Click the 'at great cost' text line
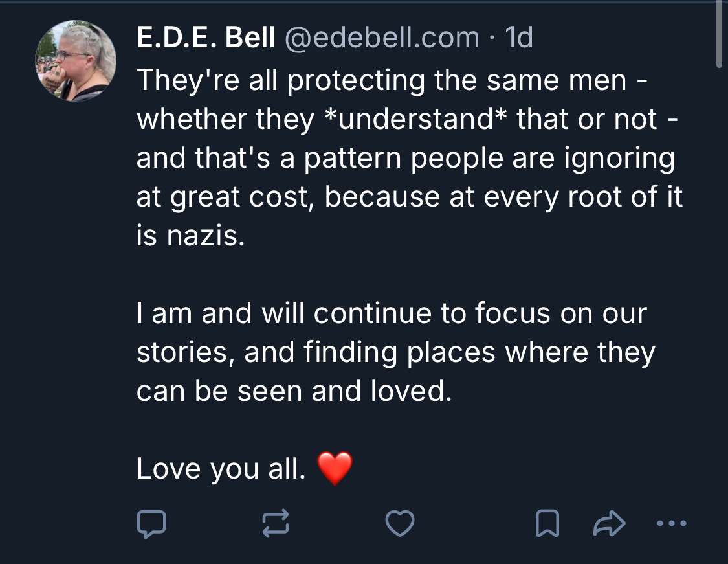The height and width of the screenshot is (564, 728). tap(410, 197)
